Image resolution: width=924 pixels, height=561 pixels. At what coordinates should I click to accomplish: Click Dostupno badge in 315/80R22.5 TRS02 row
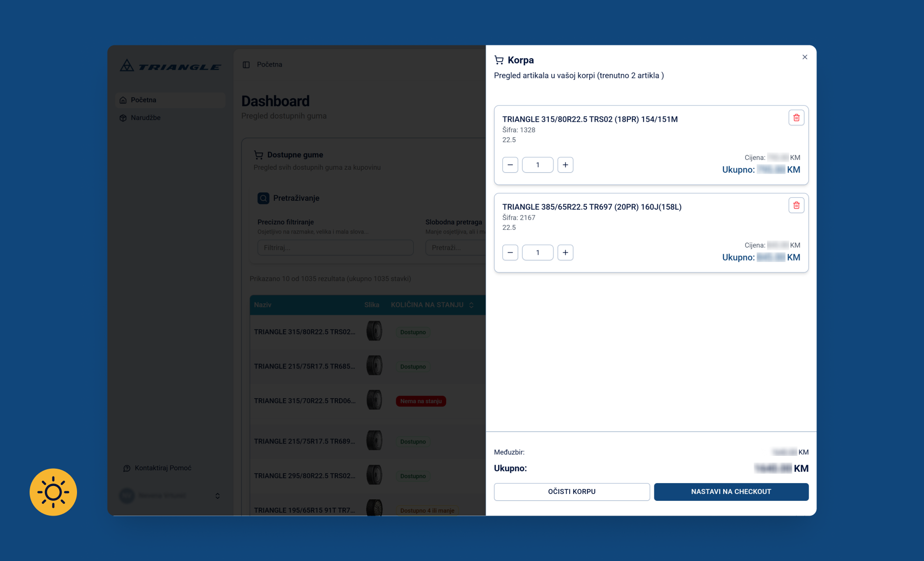click(x=413, y=332)
